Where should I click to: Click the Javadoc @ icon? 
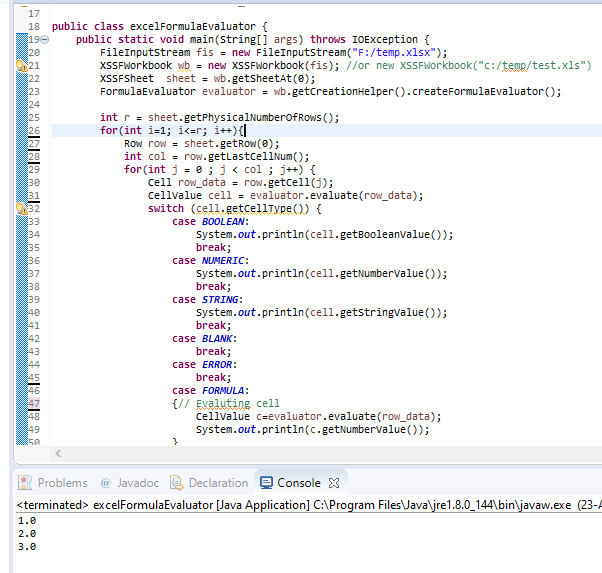point(105,482)
